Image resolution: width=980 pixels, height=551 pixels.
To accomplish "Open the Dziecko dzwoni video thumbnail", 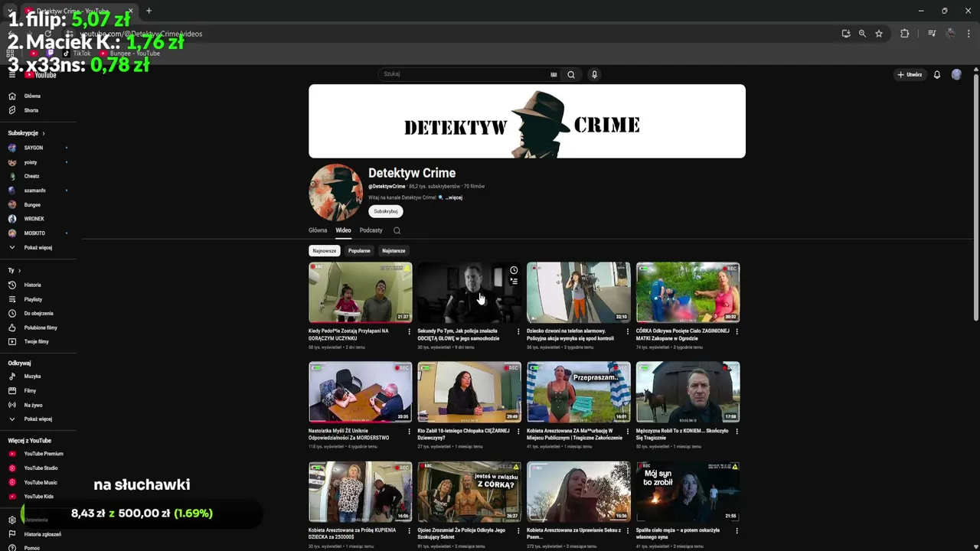I will (x=578, y=292).
